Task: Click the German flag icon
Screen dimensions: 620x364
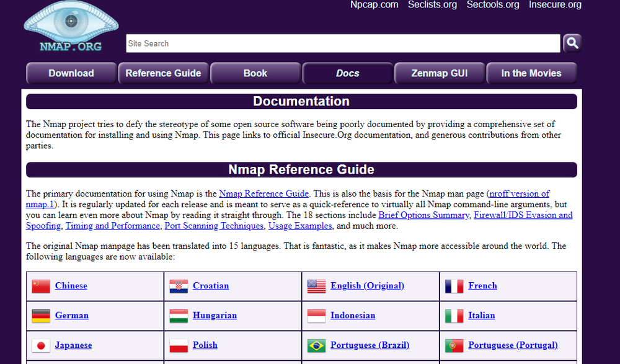Action: click(41, 316)
